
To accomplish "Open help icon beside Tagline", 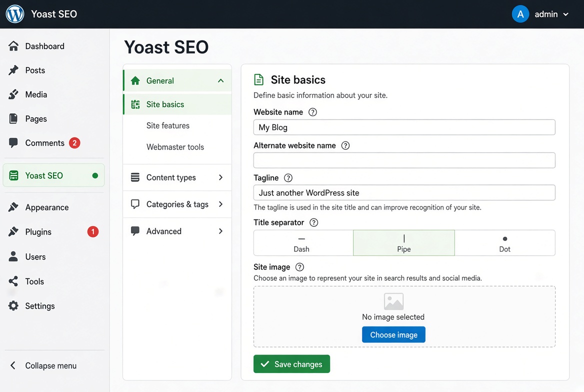I will 288,177.
